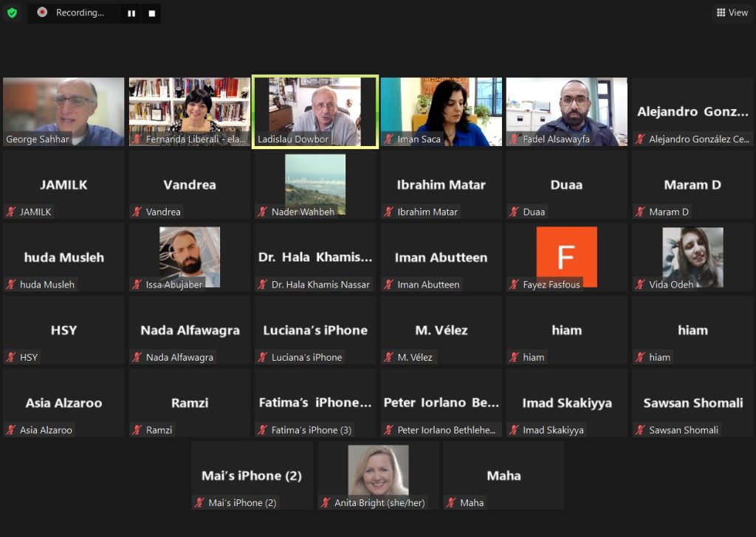This screenshot has height=537, width=756.
Task: Click the large 'Fatima's iPhone...' display name
Action: (x=315, y=403)
